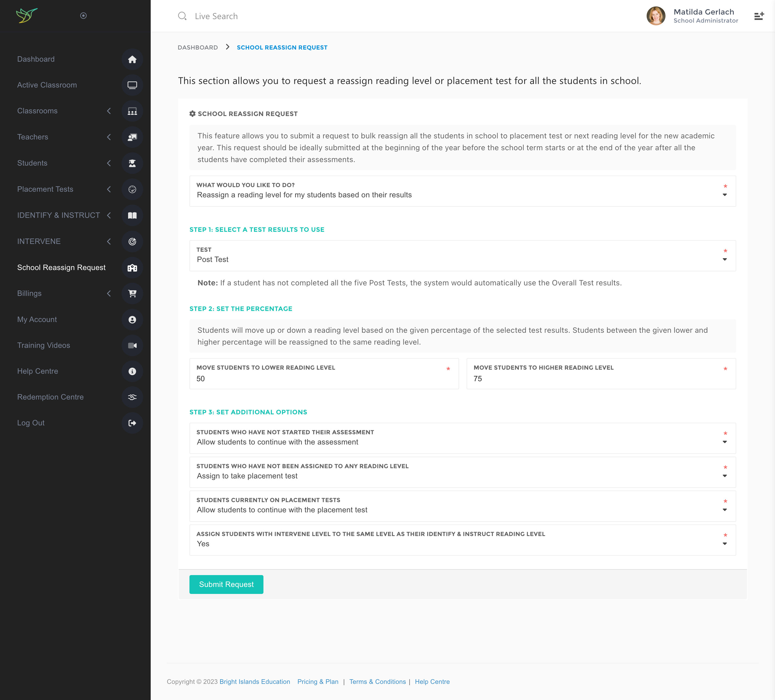Viewport: 775px width, 700px height.
Task: Click the lower reading level percentage field
Action: (324, 379)
